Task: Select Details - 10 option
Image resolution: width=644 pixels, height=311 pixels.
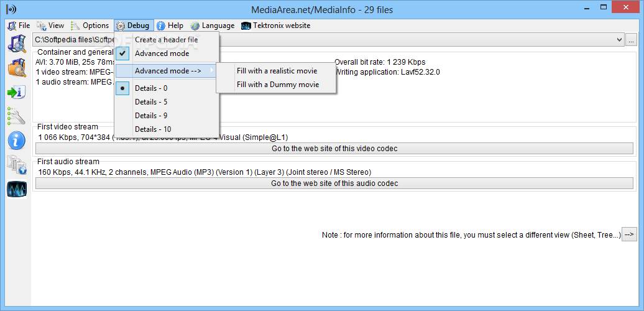Action: click(167, 129)
